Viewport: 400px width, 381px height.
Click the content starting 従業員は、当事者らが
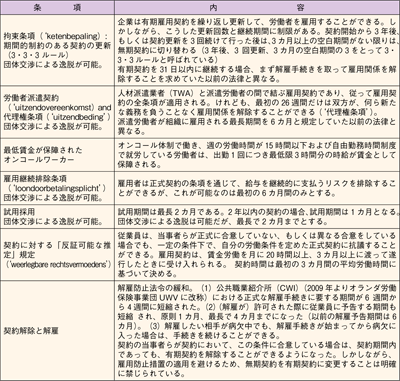(257, 255)
